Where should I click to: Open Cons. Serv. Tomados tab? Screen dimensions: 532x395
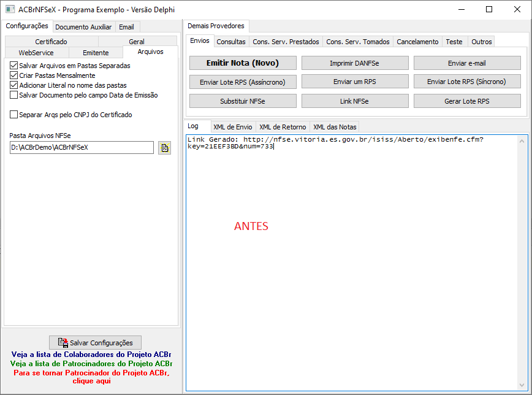pyautogui.click(x=358, y=42)
